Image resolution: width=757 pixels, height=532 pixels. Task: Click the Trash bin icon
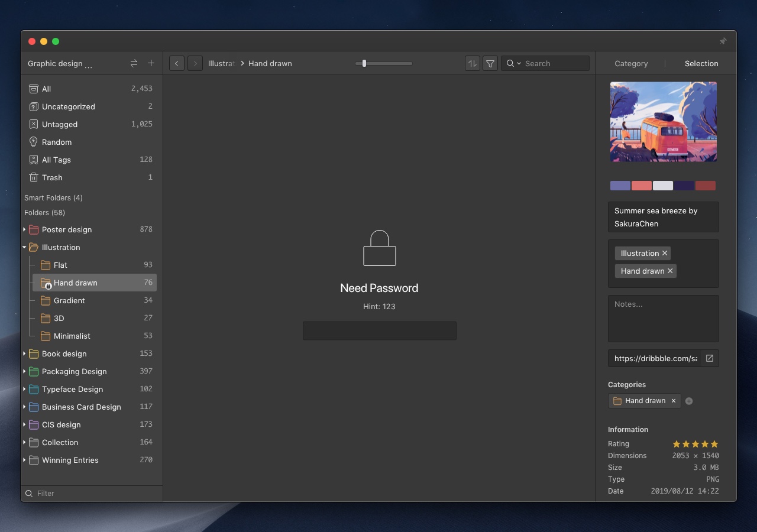34,177
